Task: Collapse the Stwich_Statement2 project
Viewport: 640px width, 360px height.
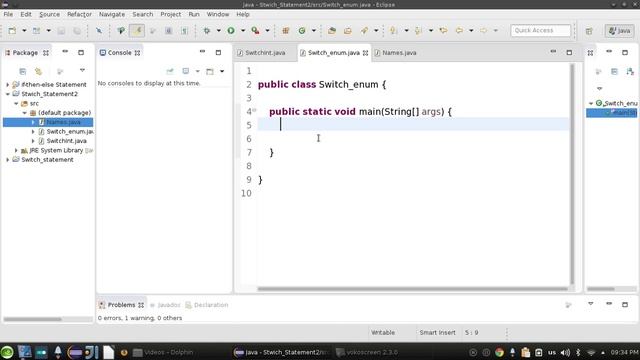Action: pyautogui.click(x=7, y=94)
